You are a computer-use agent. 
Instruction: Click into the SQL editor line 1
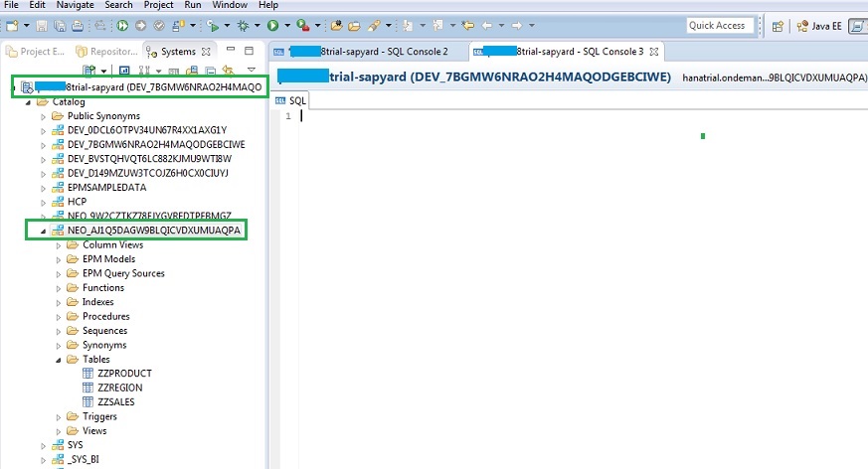pos(582,116)
